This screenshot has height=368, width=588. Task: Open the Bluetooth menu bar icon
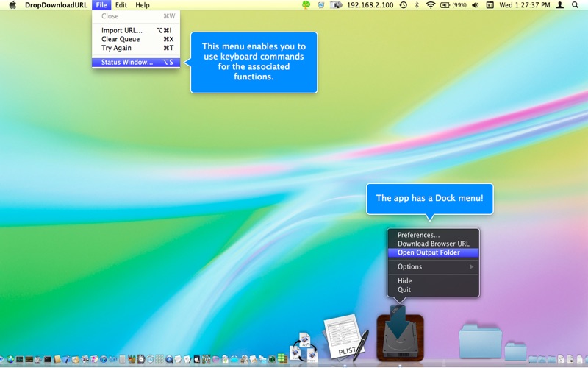pyautogui.click(x=417, y=5)
